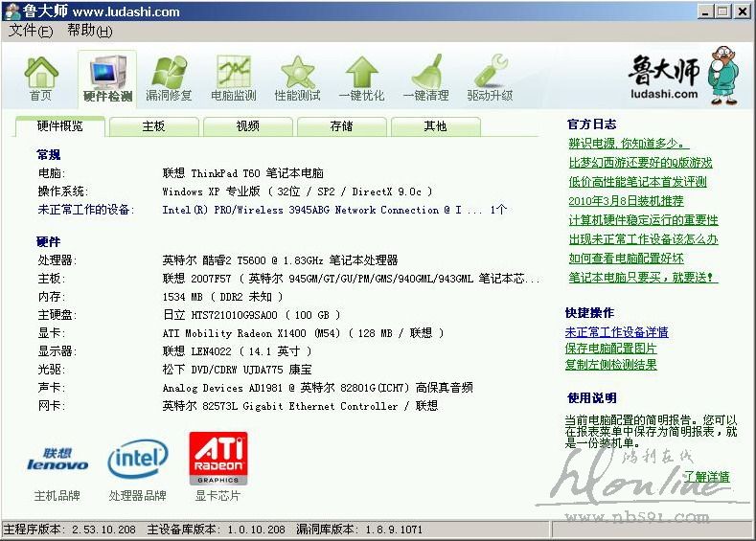Launch the 性能测试 star icon
756x541 pixels.
coord(297,79)
